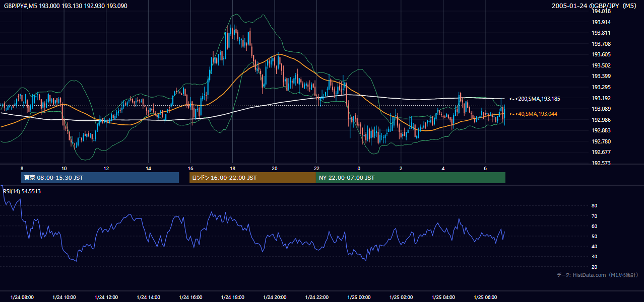Screen dimensions: 644x302
Task: Click price axis label 193.192
Action: (601, 99)
